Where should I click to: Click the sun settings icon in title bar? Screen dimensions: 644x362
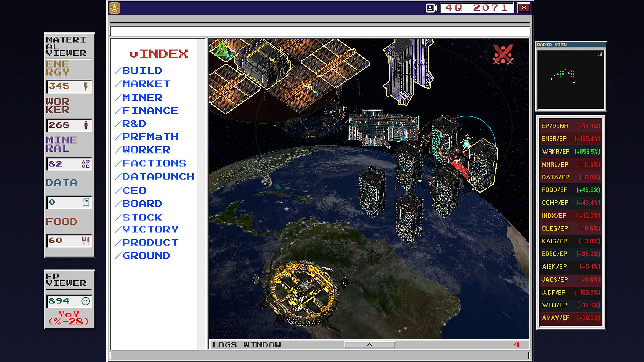114,8
